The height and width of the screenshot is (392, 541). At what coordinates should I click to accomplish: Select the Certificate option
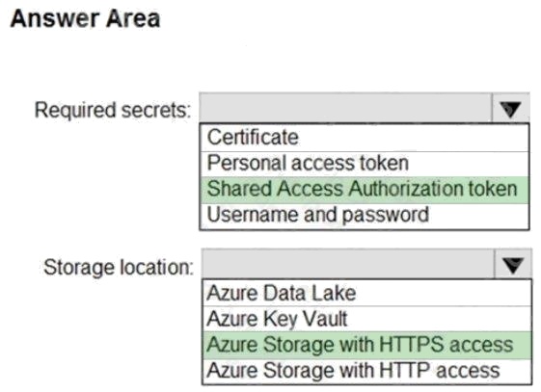click(365, 138)
